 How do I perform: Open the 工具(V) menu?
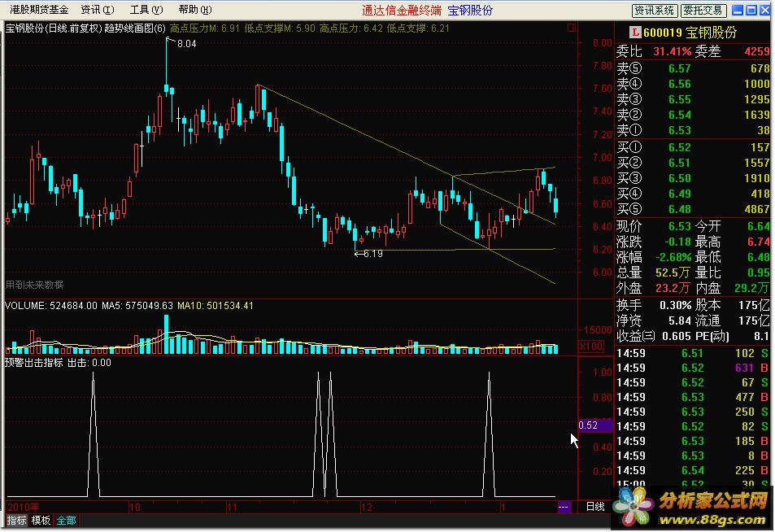146,10
